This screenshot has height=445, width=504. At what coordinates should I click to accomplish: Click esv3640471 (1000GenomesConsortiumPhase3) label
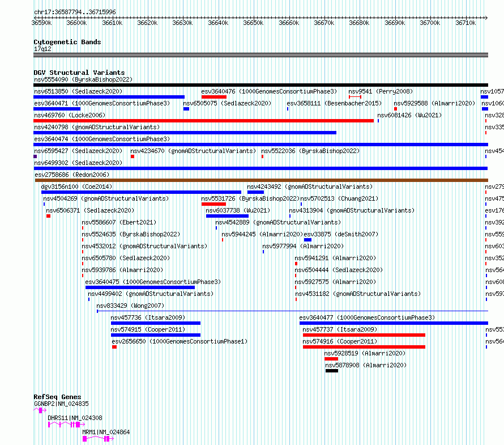click(x=102, y=103)
